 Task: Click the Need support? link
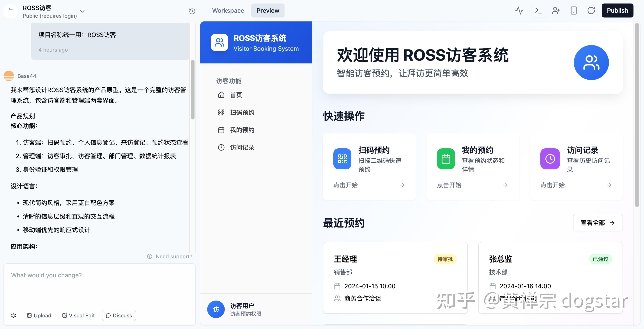(x=170, y=256)
